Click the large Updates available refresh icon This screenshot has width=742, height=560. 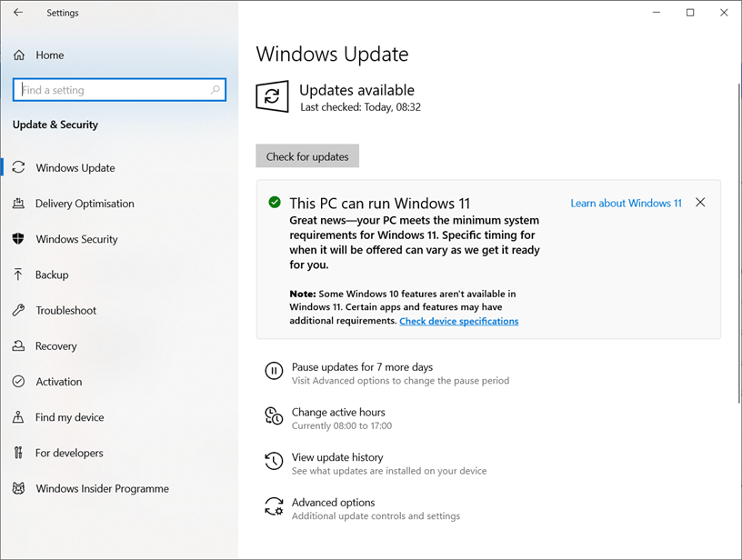tap(272, 96)
